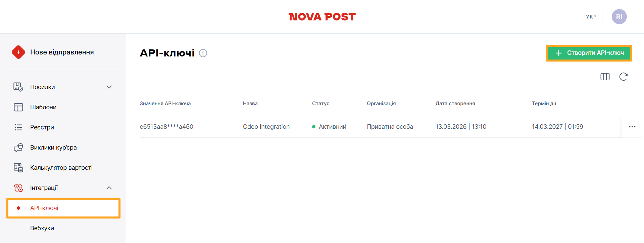
Task: Click the refresh table icon
Action: point(623,77)
